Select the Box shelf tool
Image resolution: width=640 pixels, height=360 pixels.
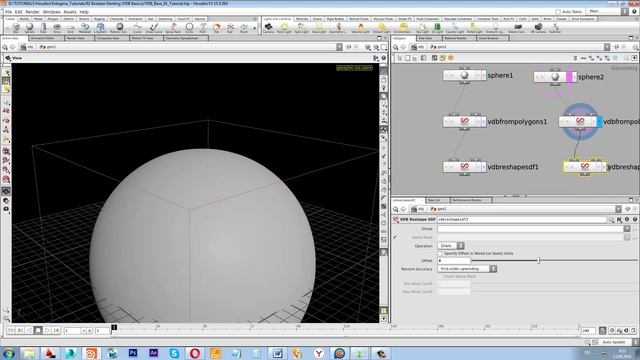(16, 28)
